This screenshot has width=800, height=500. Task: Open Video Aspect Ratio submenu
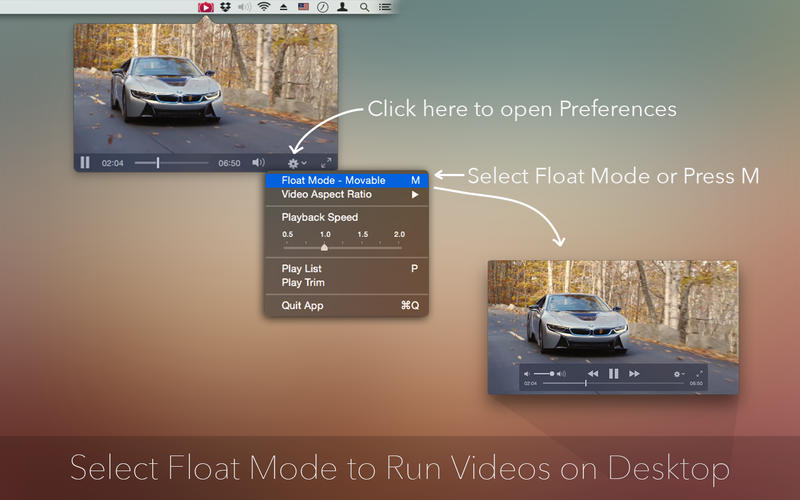pos(347,194)
